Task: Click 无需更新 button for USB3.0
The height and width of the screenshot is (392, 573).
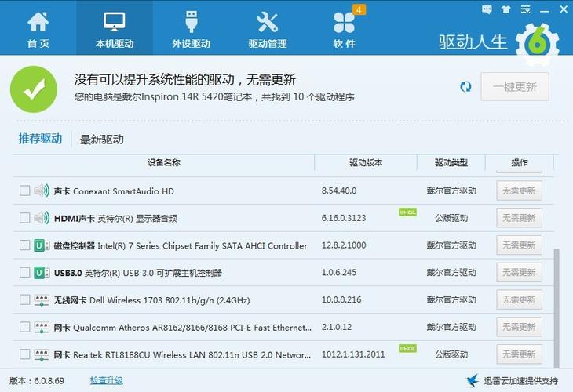Action: point(519,272)
